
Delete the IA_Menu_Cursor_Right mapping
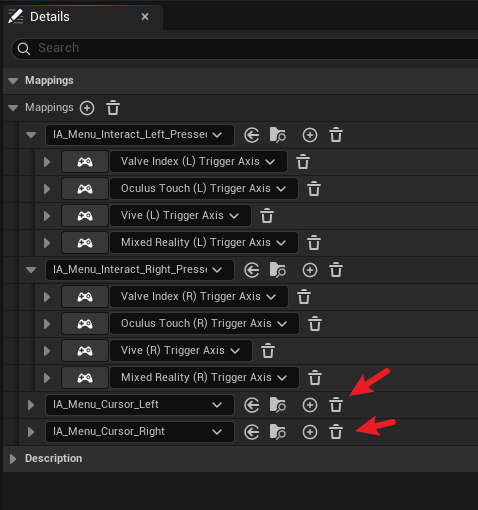(336, 432)
